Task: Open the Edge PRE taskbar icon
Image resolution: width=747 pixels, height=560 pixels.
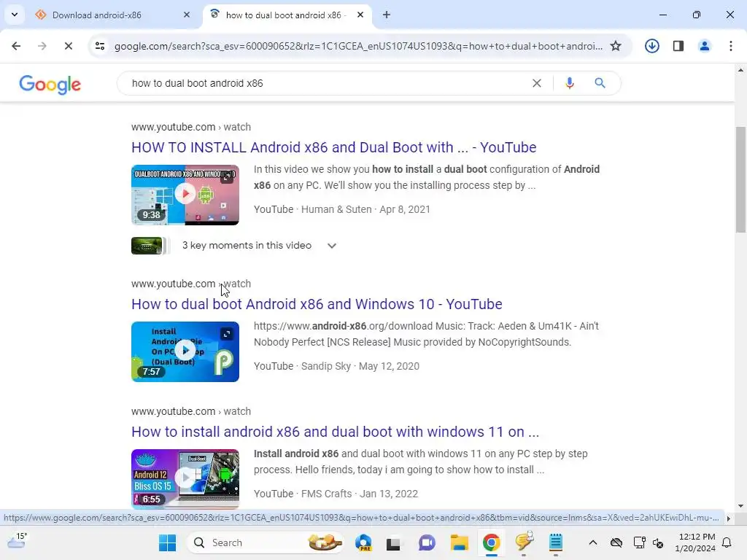Action: click(x=364, y=542)
